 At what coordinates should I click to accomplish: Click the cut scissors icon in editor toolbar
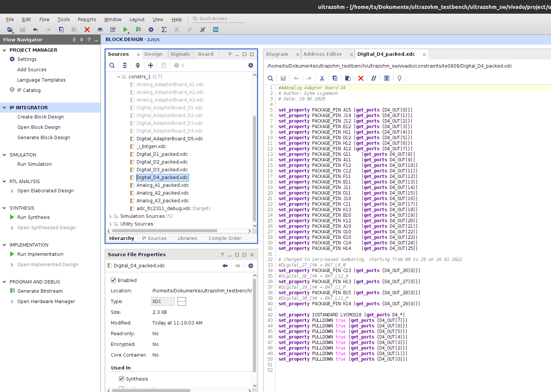[x=322, y=78]
